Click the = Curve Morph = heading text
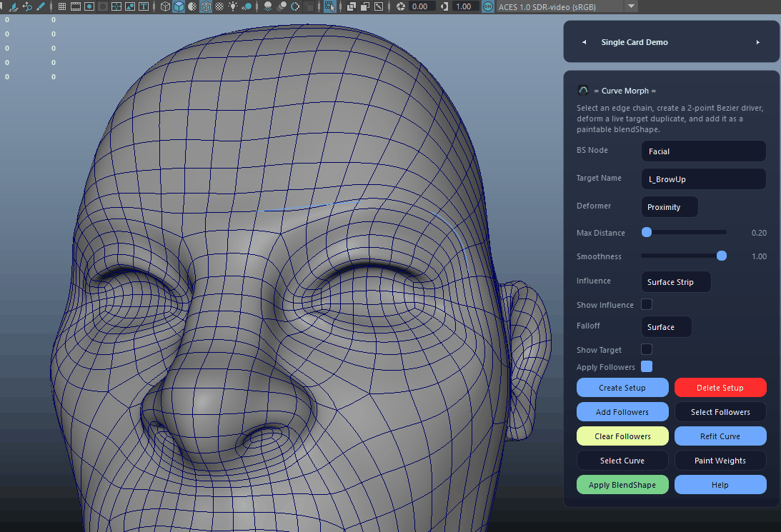The width and height of the screenshot is (781, 532). click(625, 91)
